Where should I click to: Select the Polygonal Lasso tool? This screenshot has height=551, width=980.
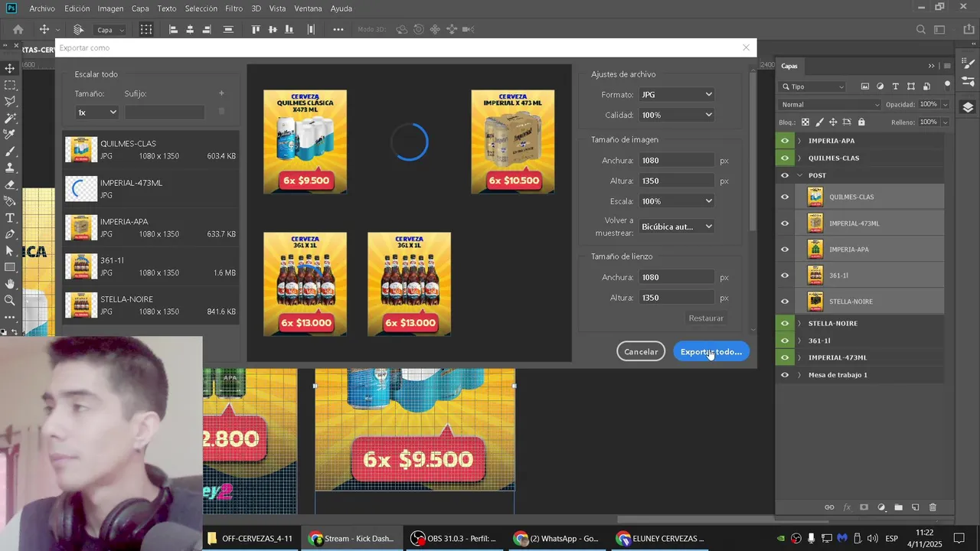pyautogui.click(x=10, y=101)
